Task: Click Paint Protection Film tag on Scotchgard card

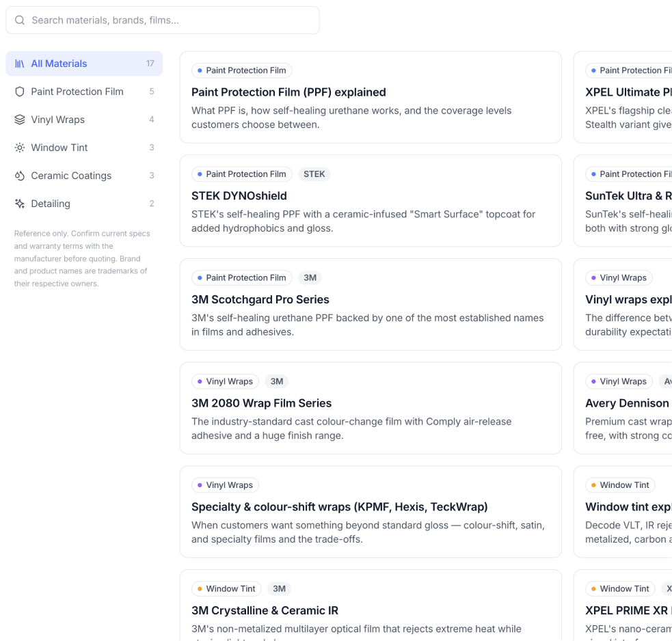Action: point(242,277)
